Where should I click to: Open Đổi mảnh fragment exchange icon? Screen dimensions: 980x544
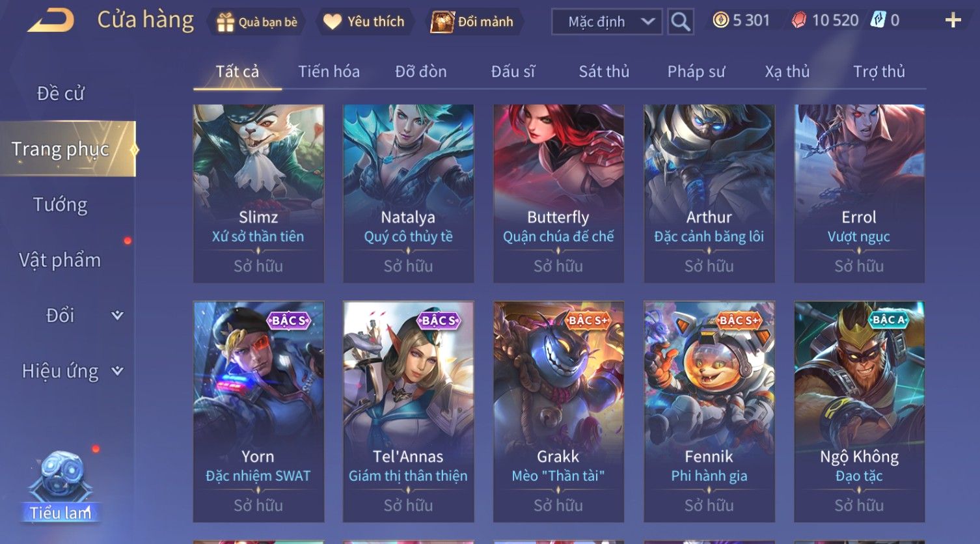point(442,21)
